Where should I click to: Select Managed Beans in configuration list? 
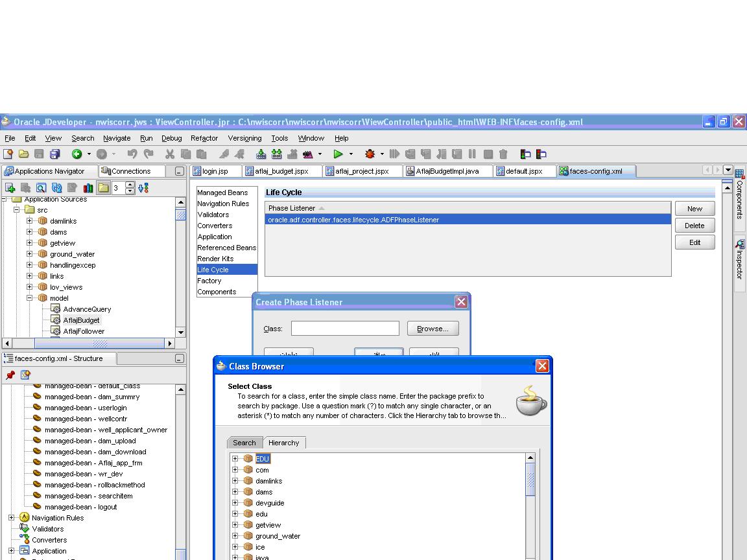click(222, 192)
